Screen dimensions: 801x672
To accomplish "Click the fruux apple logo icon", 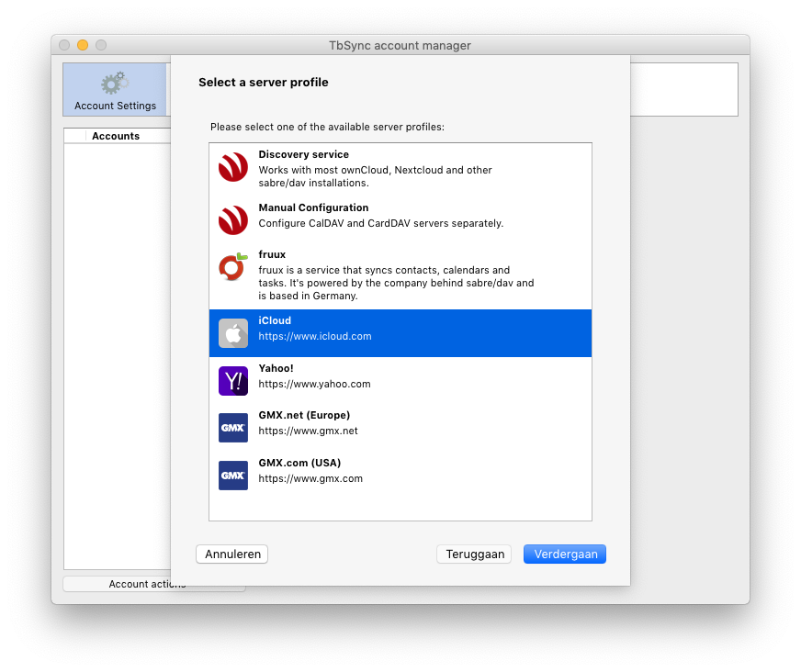I will pyautogui.click(x=232, y=267).
